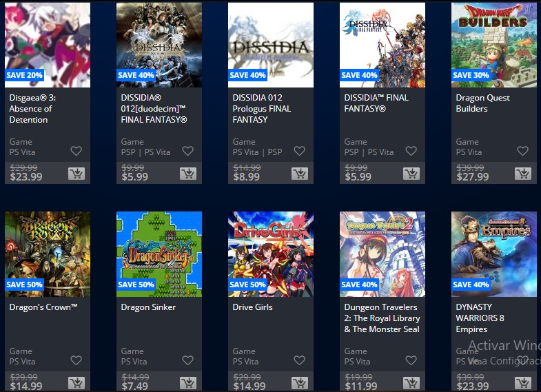Toggle wishlist heart for Dragon Quest Builders
Image resolution: width=541 pixels, height=392 pixels.
pos(522,151)
